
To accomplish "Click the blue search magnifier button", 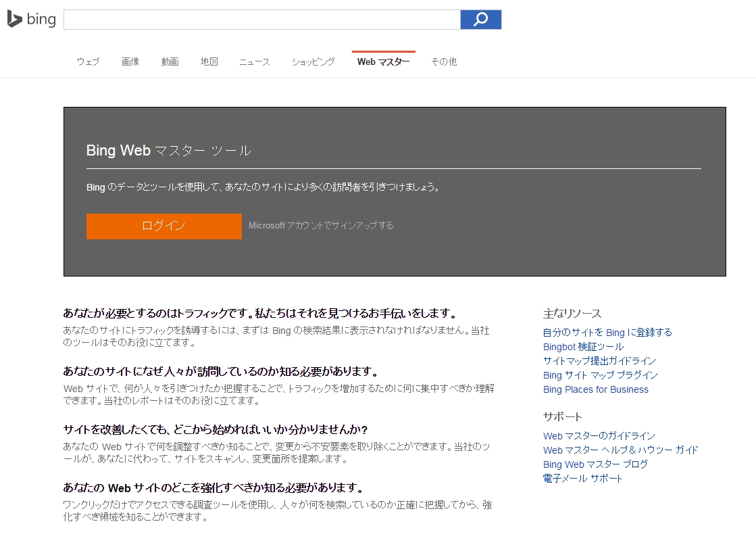I will click(x=481, y=20).
